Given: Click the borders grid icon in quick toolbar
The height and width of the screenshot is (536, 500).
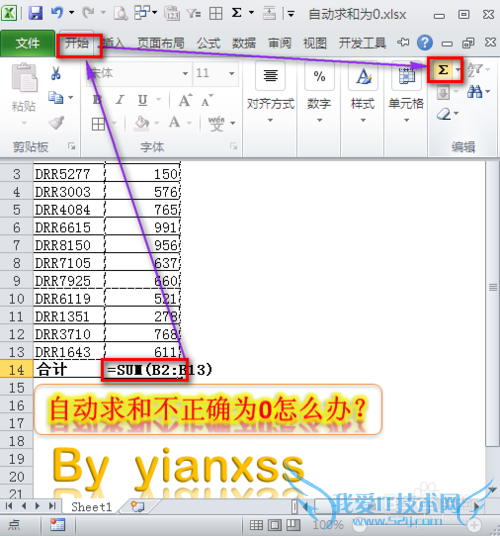Looking at the screenshot, I should pos(216,14).
